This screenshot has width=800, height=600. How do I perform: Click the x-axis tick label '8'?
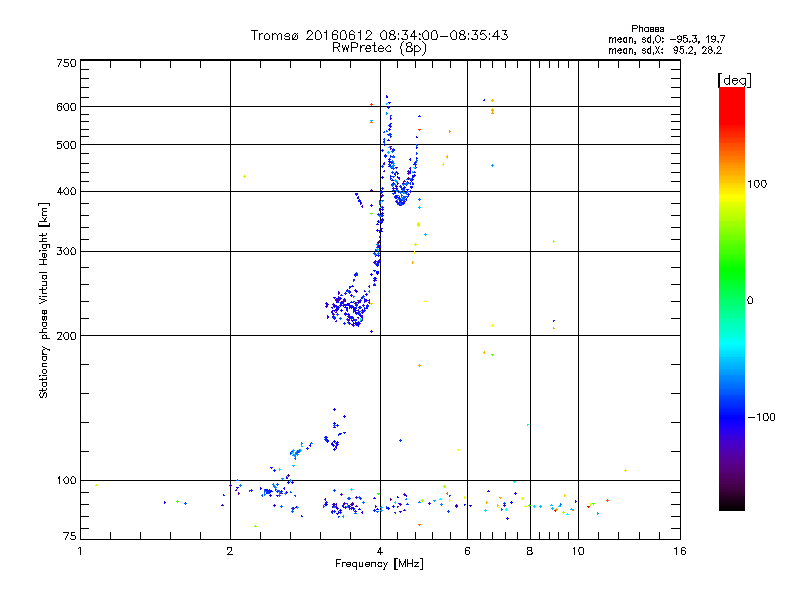(x=530, y=551)
